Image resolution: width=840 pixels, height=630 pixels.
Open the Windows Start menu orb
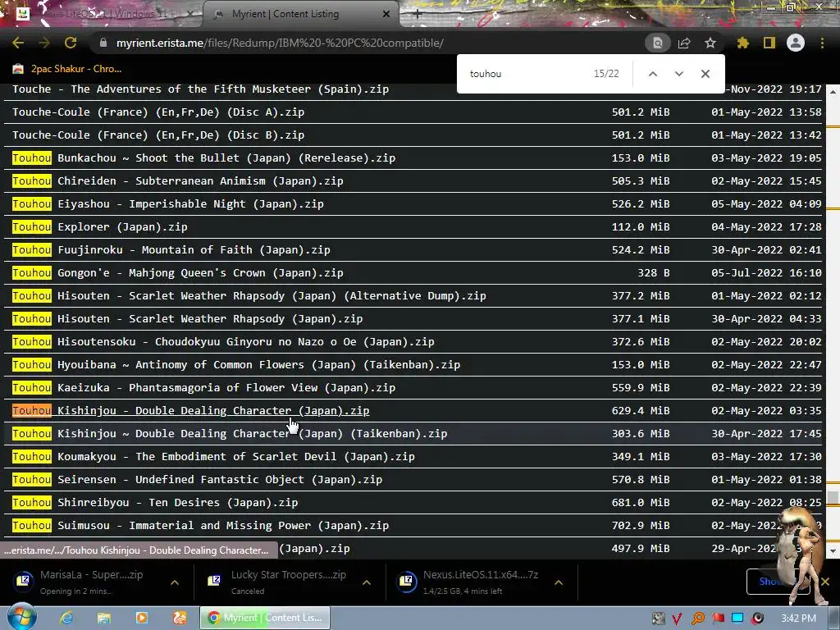(x=22, y=617)
